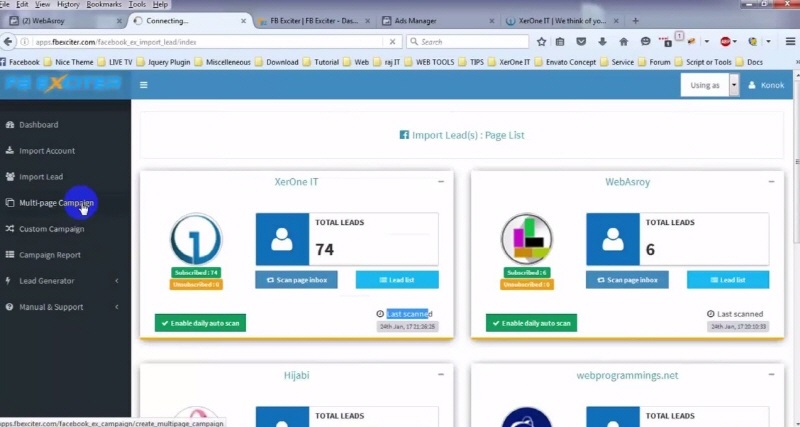Screen dimensions: 800x427
Task: Click Subscribed: 74 badge
Action: [196, 272]
